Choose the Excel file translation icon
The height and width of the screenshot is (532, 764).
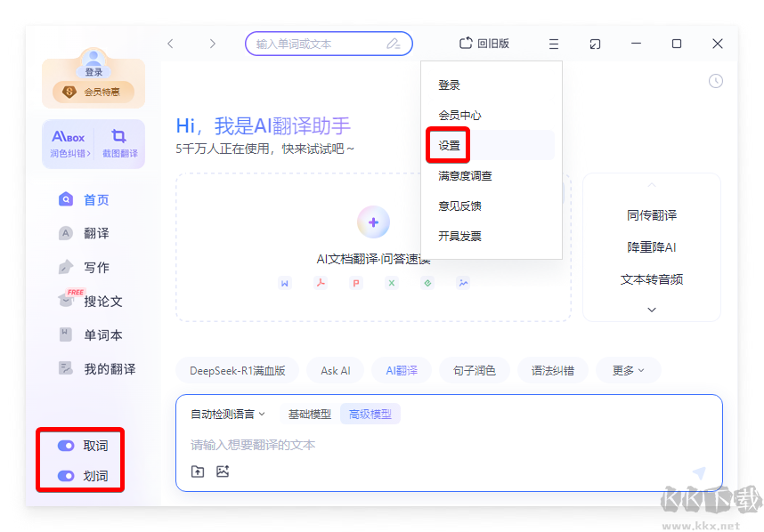point(391,283)
